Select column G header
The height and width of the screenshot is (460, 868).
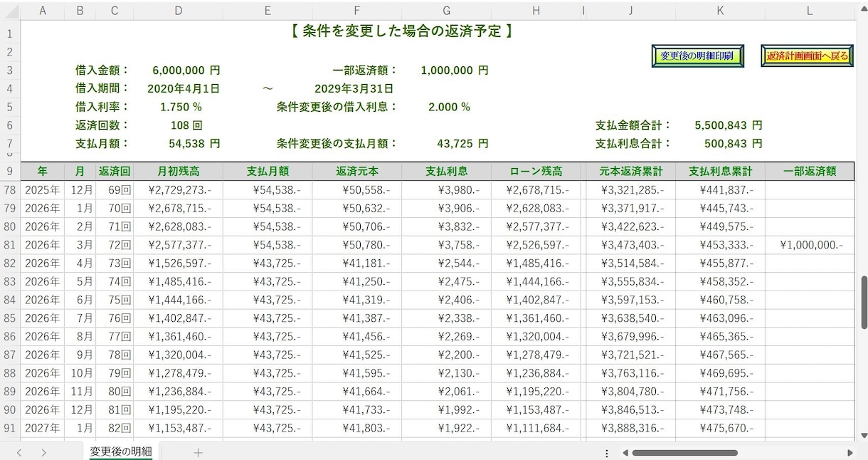point(446,10)
